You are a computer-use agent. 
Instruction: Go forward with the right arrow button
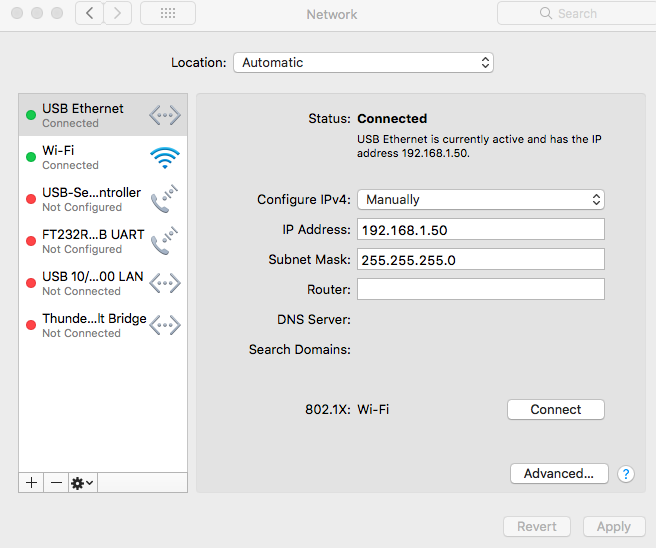118,13
